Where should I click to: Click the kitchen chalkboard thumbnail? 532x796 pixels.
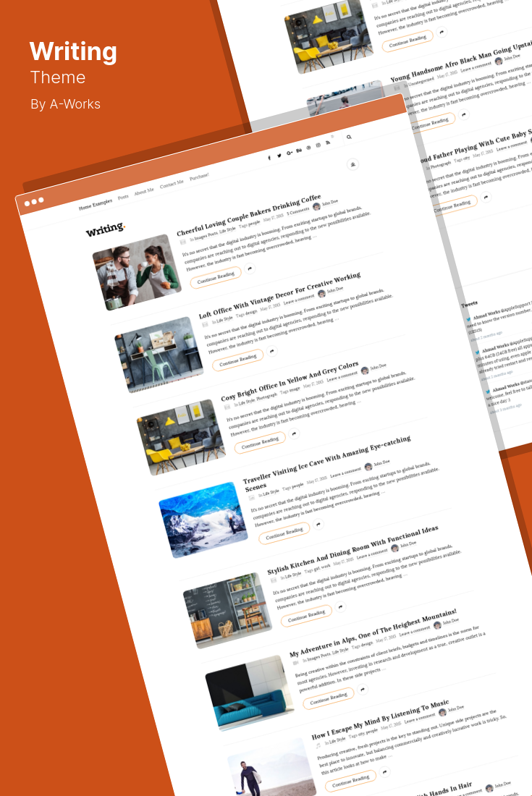(x=227, y=610)
